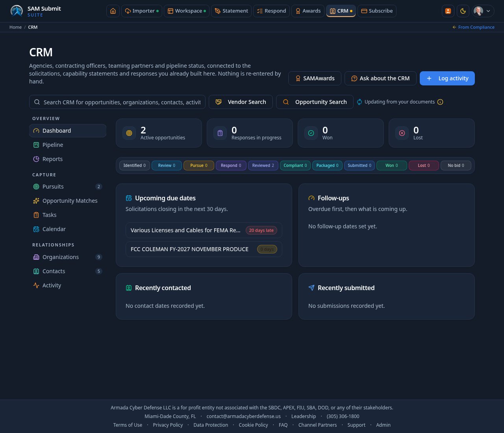Follow the From Compliance link
Image resolution: width=504 pixels, height=433 pixels.
(473, 27)
